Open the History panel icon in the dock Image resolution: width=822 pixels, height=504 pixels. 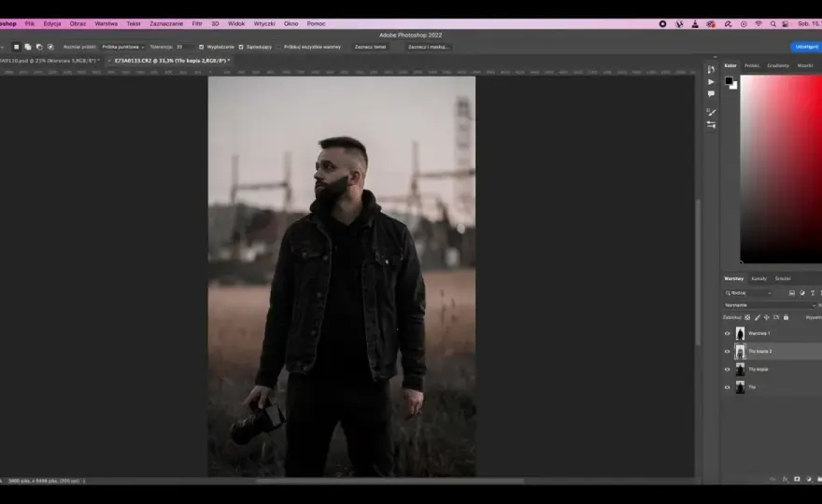point(711,69)
